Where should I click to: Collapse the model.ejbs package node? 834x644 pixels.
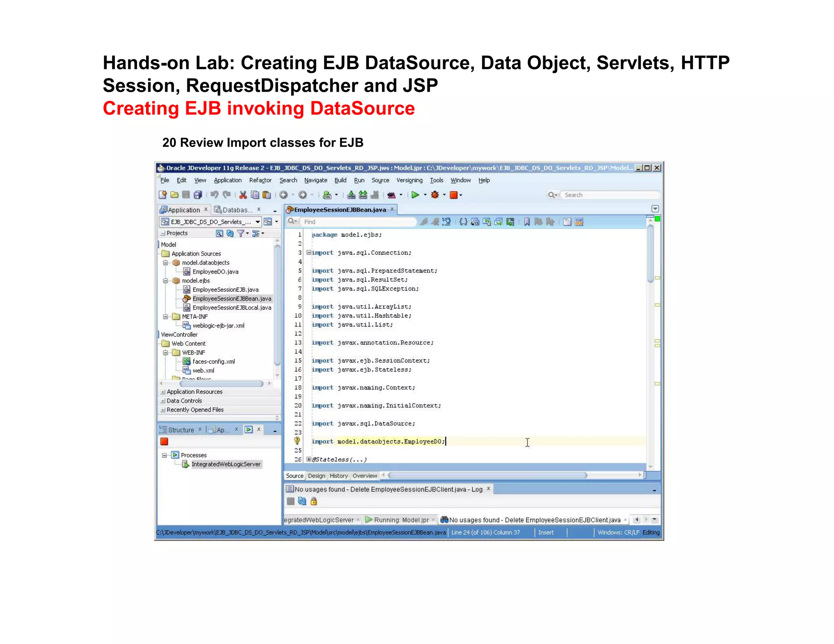(x=166, y=281)
